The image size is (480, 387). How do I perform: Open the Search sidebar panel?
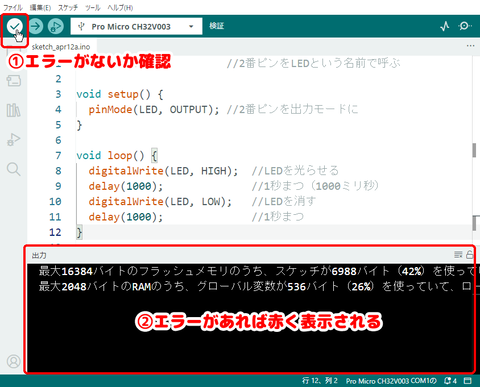point(14,169)
